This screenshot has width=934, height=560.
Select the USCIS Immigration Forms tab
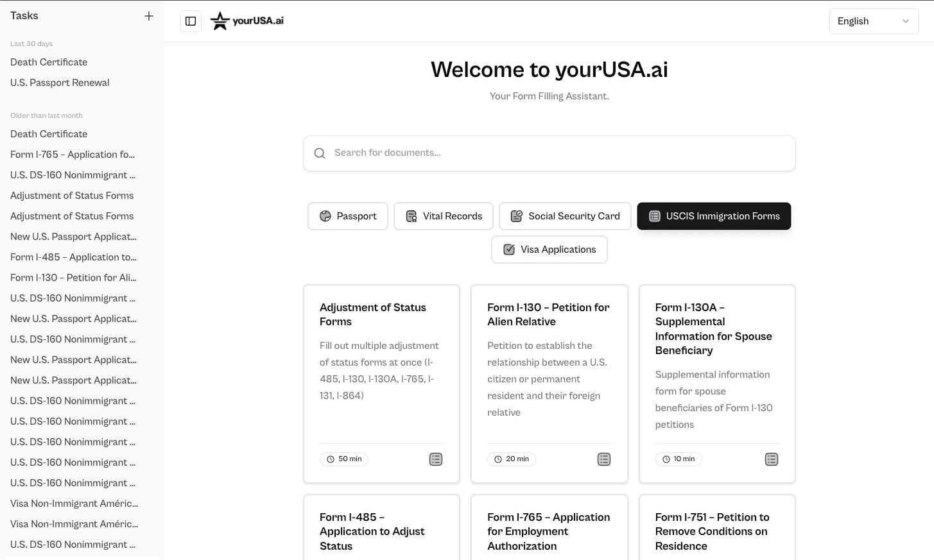point(714,216)
